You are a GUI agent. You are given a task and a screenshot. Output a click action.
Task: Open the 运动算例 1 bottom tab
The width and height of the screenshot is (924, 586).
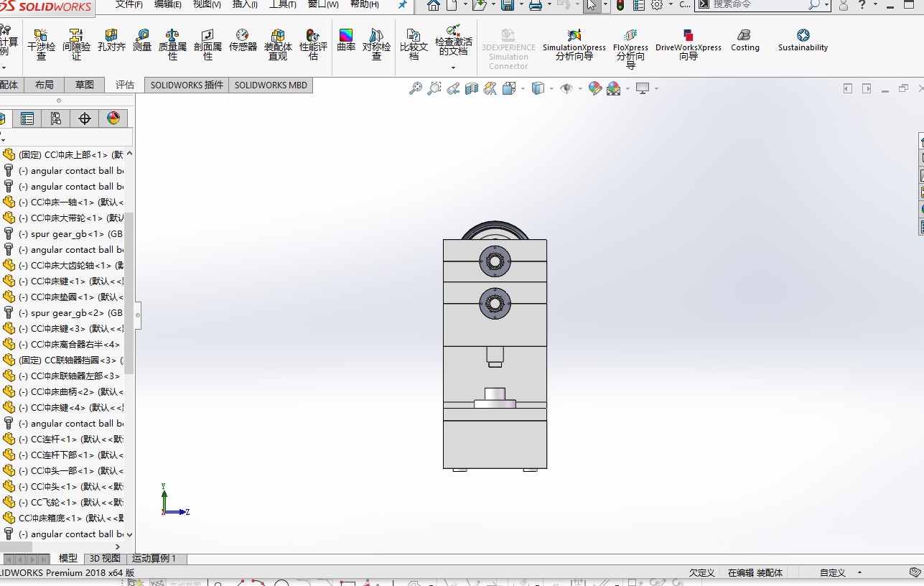(154, 558)
